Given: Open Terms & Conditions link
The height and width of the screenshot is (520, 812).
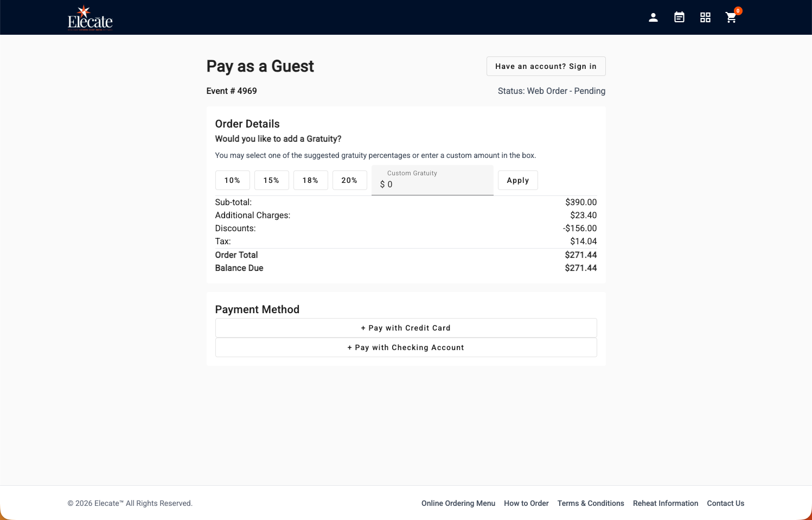Looking at the screenshot, I should (x=591, y=503).
